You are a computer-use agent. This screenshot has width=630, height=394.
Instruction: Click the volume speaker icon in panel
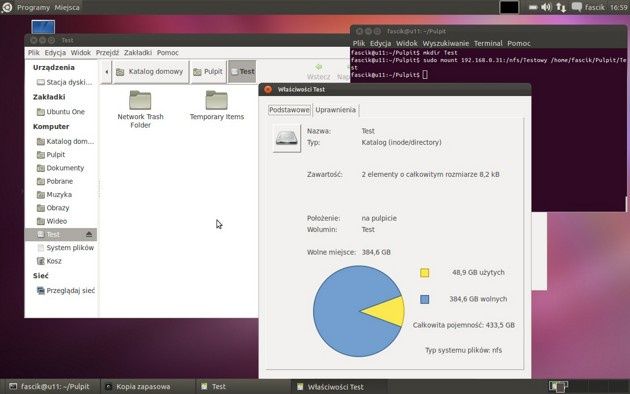pos(546,7)
